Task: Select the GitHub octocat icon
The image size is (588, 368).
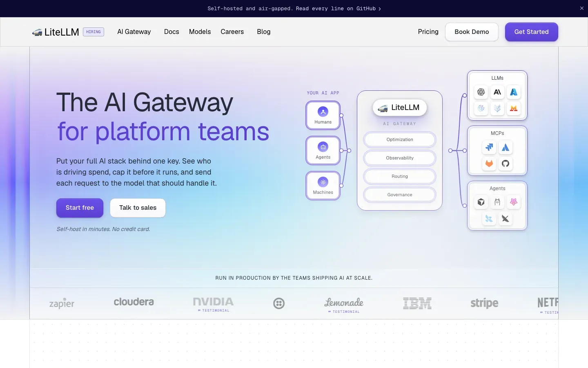Action: [506, 164]
